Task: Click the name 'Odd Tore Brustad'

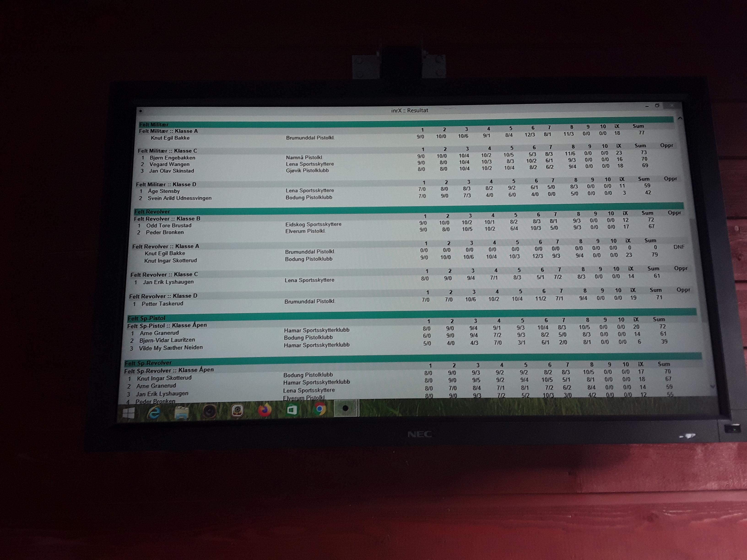Action: 168,226
